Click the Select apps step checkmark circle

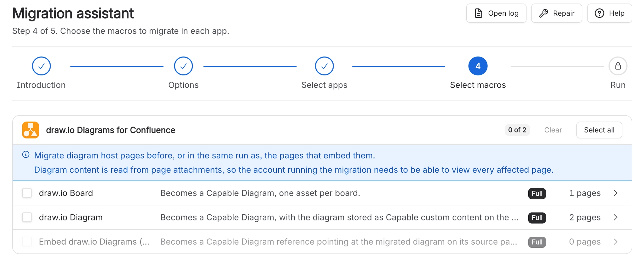point(324,66)
